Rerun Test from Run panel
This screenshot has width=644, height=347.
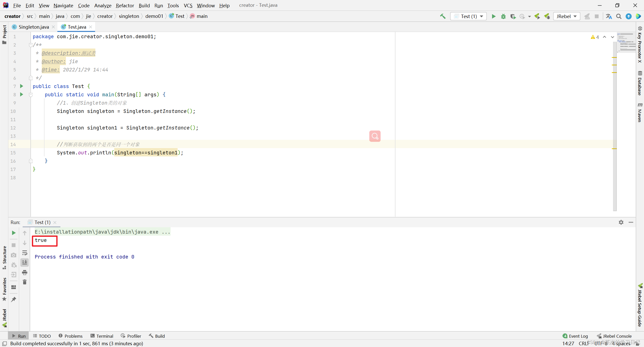coord(14,233)
